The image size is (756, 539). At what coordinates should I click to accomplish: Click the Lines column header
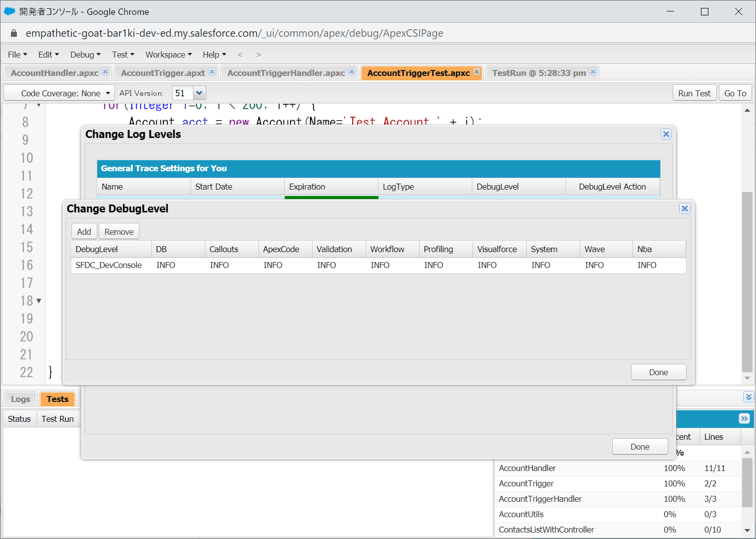click(x=720, y=437)
